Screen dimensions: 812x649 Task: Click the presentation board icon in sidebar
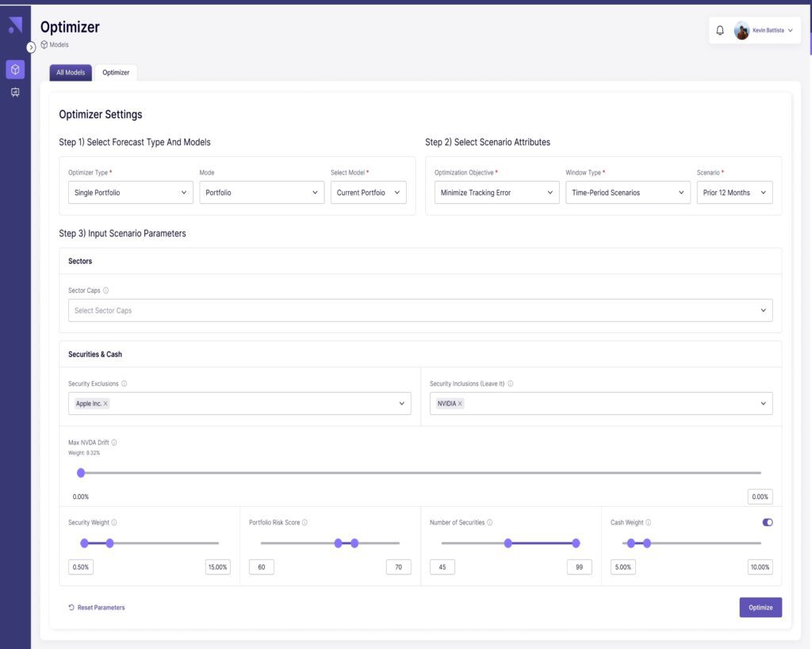15,93
